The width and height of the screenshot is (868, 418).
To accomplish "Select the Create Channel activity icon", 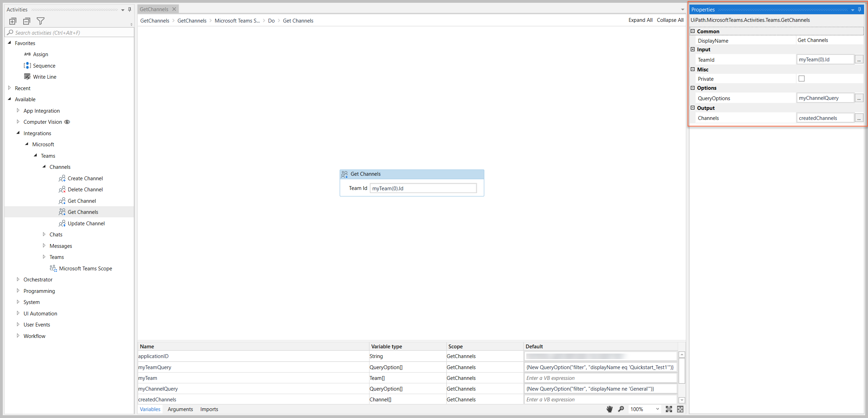I will click(62, 178).
